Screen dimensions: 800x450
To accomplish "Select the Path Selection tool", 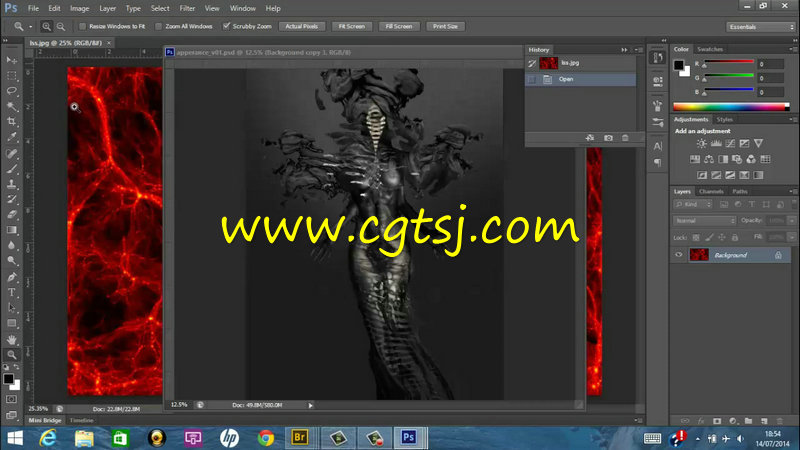I will coord(12,308).
